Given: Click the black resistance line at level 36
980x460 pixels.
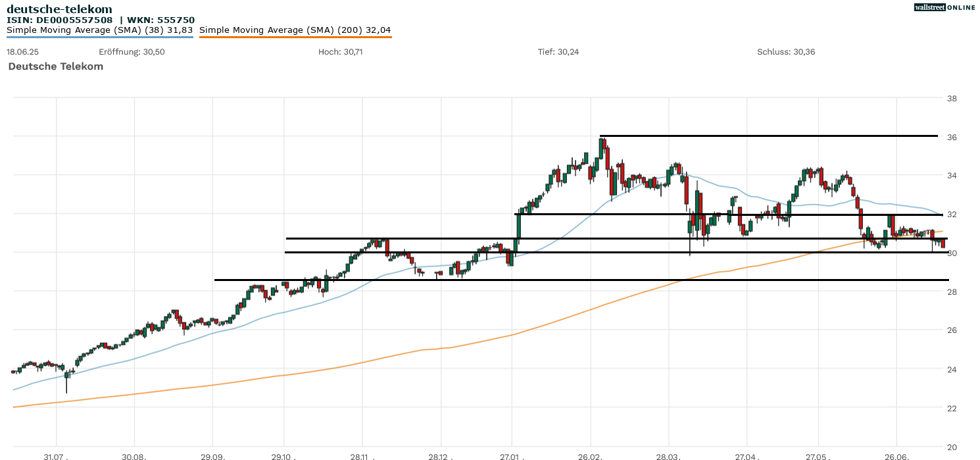Looking at the screenshot, I should click(768, 136).
